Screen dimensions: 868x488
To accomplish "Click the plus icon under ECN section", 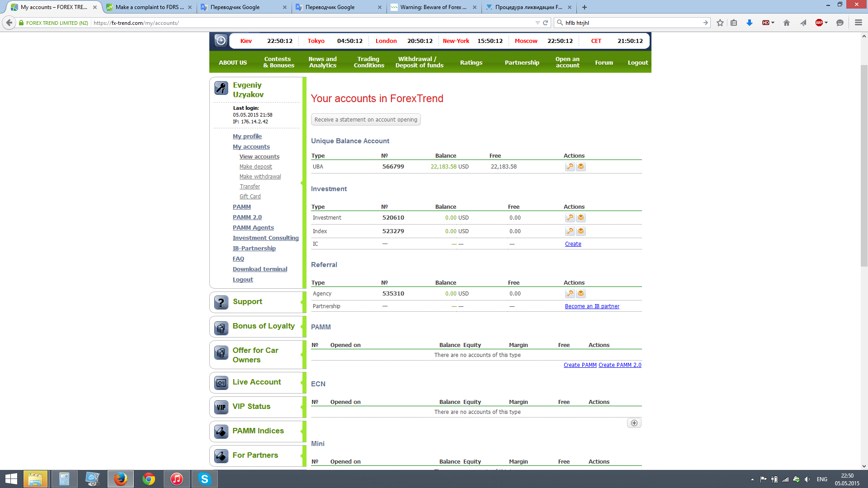I will (x=634, y=423).
